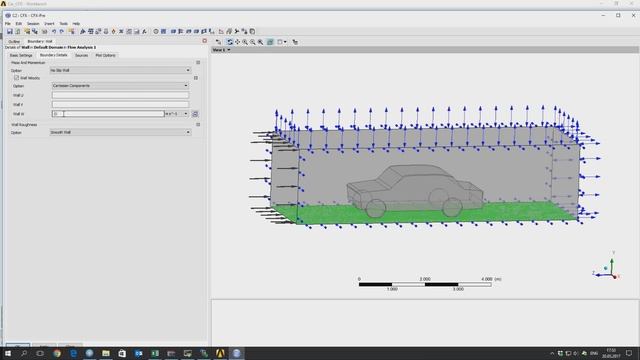Open the highlighting options dropdown arrow in viewer toolbar
This screenshot has width=640, height=360.
point(285,42)
